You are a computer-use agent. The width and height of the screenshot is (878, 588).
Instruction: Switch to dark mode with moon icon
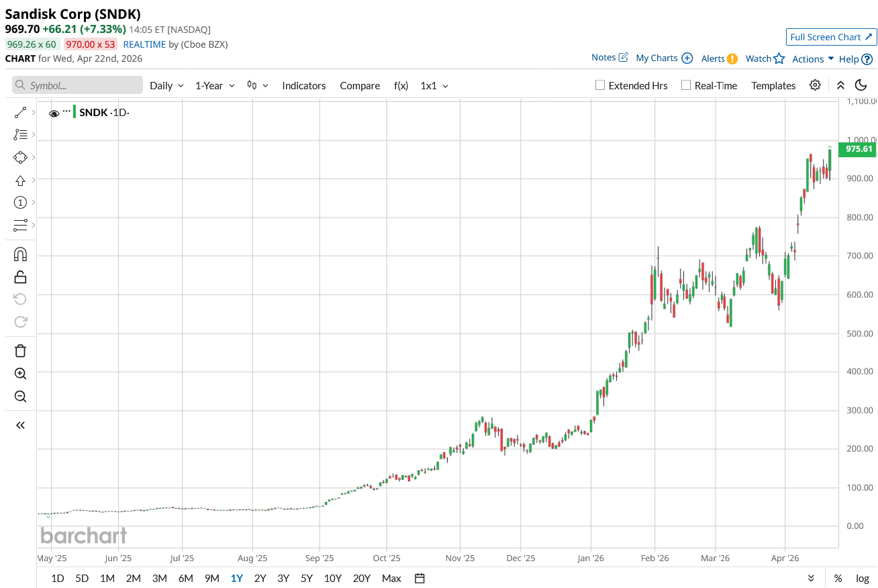(x=861, y=85)
